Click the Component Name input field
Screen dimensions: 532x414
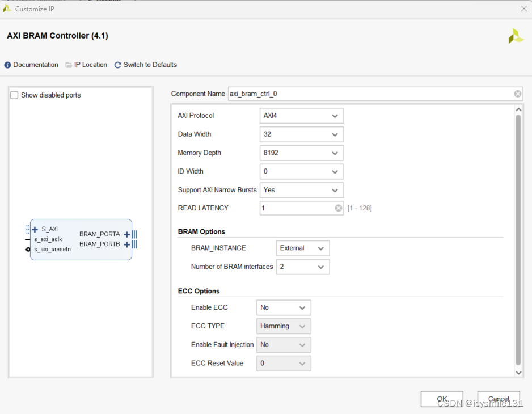(375, 94)
